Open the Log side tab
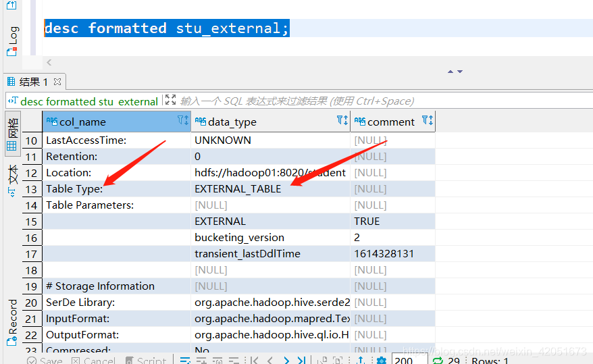This screenshot has height=364, width=593. click(x=12, y=41)
